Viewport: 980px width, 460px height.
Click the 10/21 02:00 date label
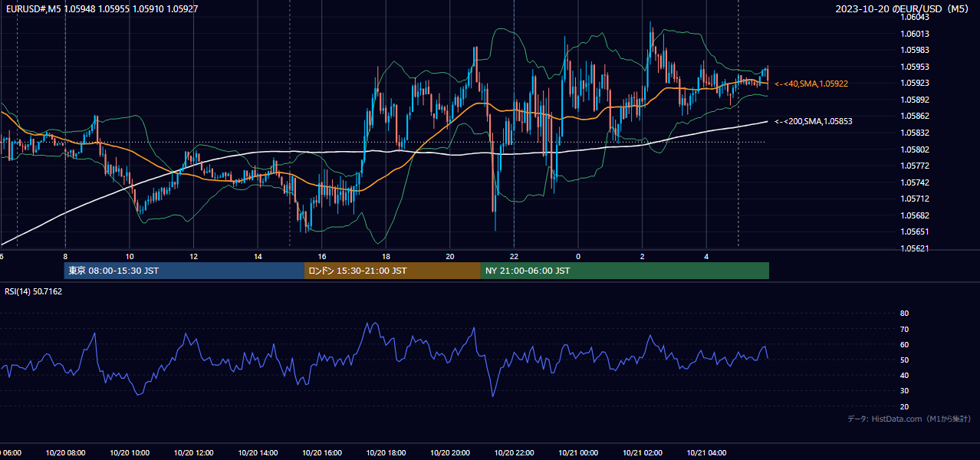tap(643, 453)
